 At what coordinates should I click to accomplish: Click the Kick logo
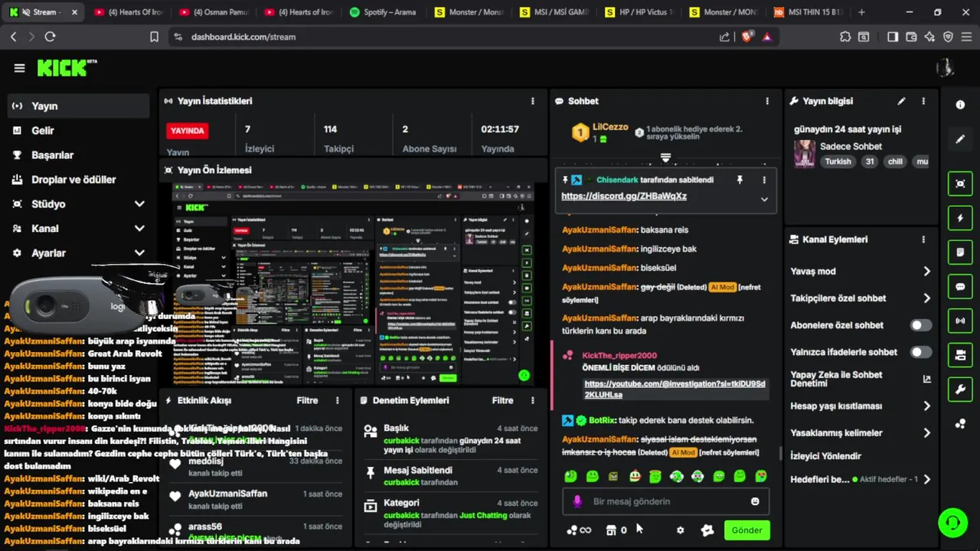[x=67, y=67]
